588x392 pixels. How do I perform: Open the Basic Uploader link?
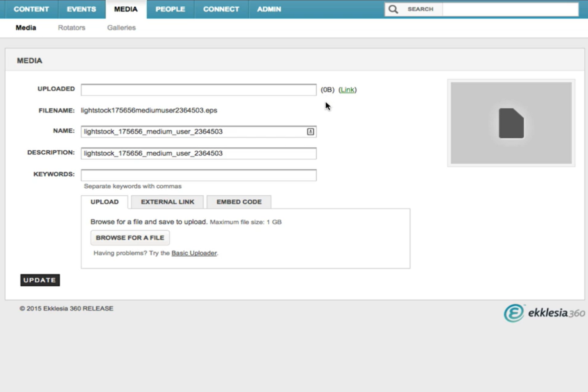(194, 253)
